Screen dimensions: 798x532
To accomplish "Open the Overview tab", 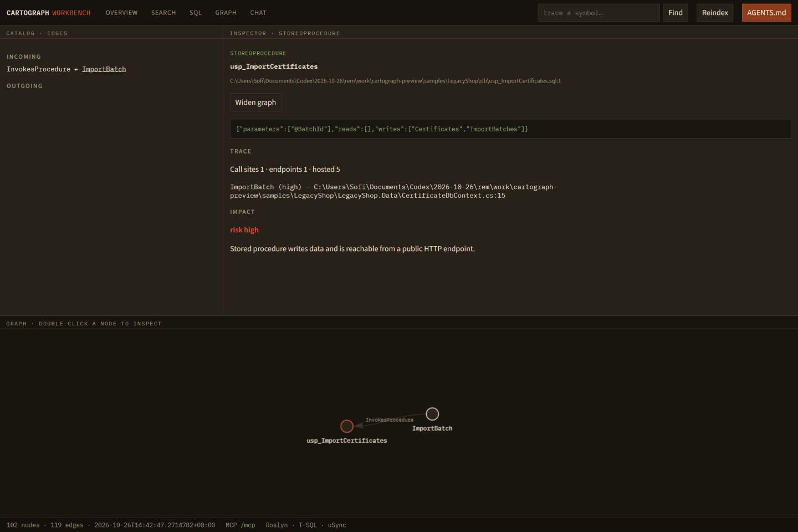I will [x=121, y=13].
